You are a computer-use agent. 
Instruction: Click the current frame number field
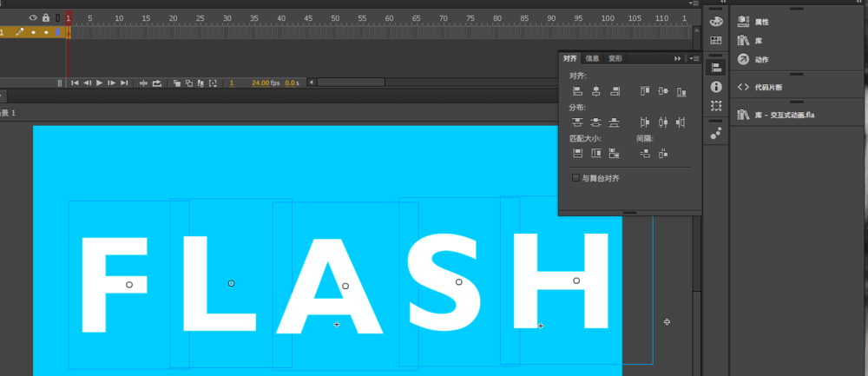click(x=232, y=83)
